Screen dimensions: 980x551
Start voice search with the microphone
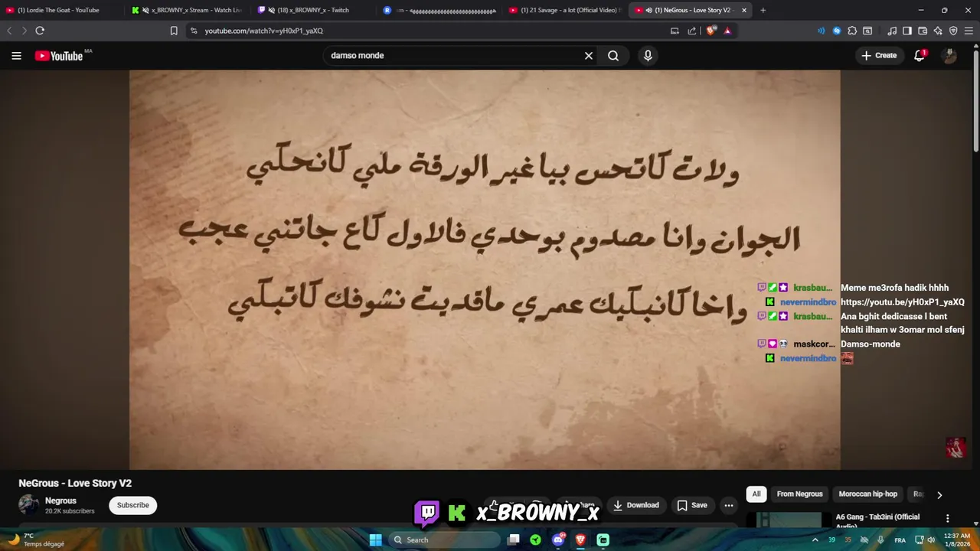click(648, 55)
